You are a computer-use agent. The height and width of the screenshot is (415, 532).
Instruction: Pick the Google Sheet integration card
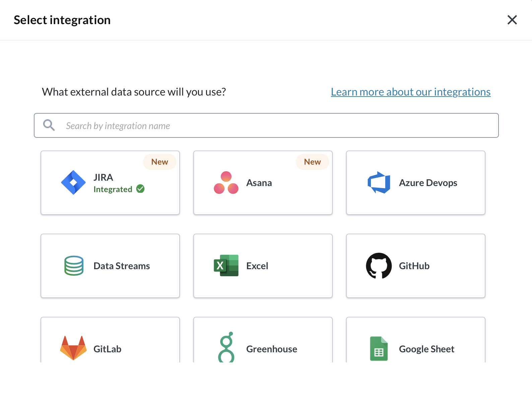[416, 340]
